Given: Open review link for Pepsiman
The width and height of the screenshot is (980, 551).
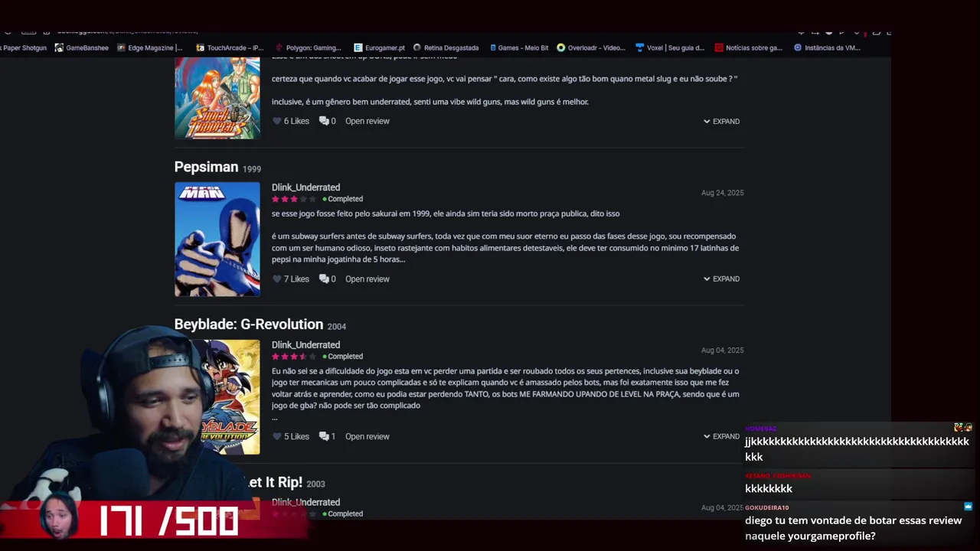Looking at the screenshot, I should point(367,279).
